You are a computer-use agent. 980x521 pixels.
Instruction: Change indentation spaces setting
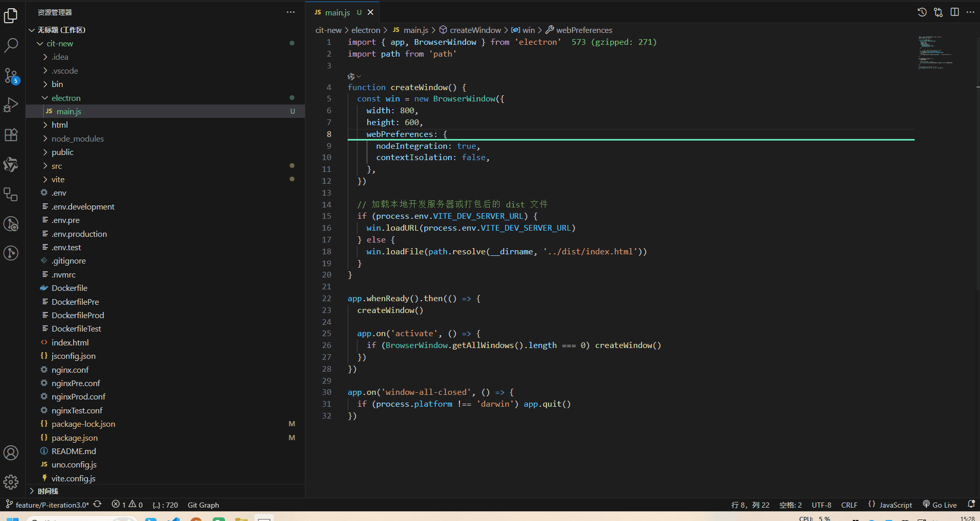coord(790,505)
